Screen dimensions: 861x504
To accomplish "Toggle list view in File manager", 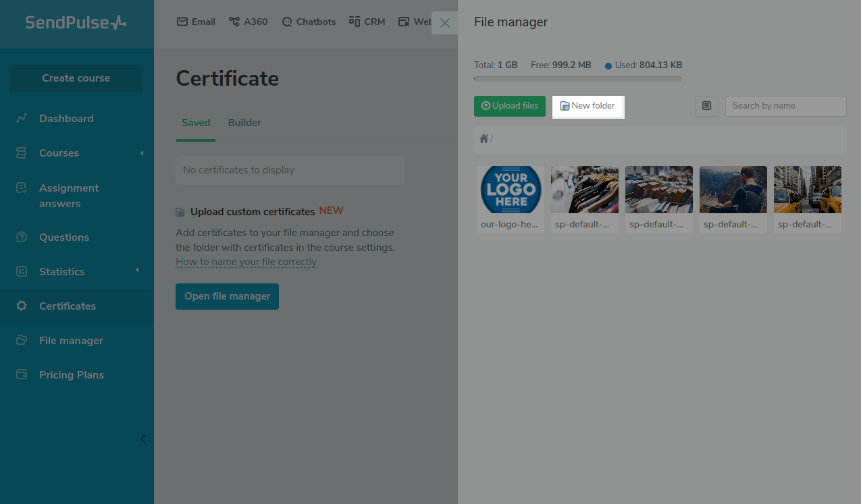I will pos(706,106).
